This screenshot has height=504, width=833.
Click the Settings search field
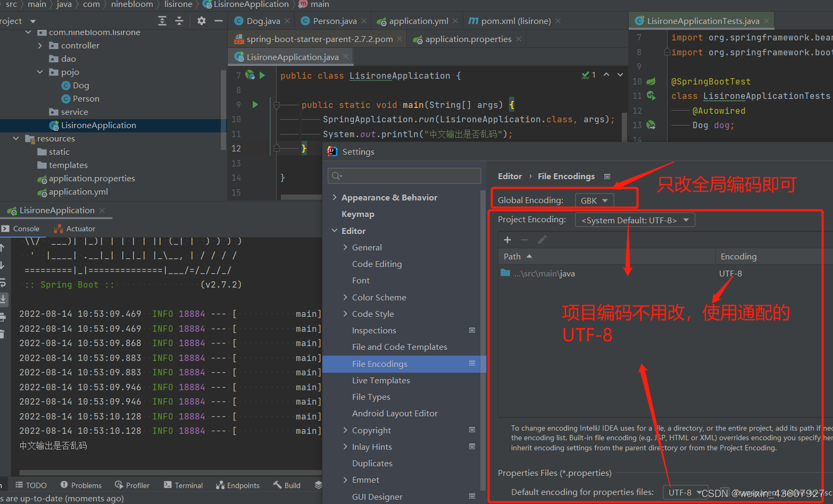tap(405, 176)
